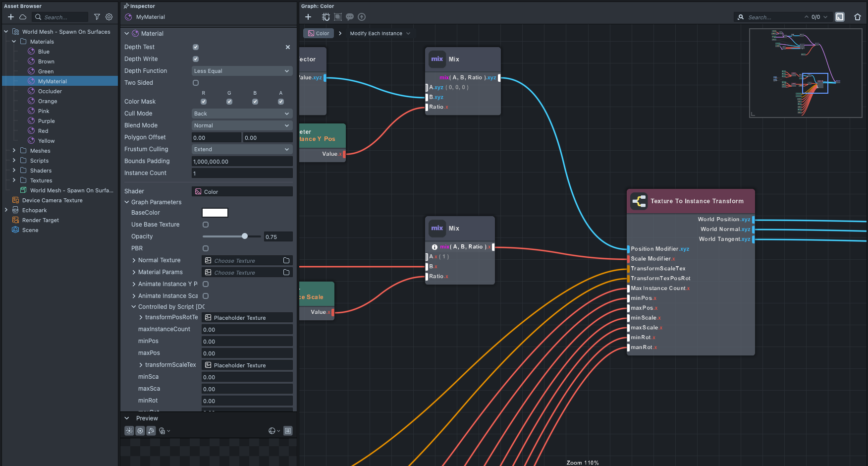The height and width of the screenshot is (466, 868).
Task: Select the Color breadcrumb tab in graph
Action: 318,33
